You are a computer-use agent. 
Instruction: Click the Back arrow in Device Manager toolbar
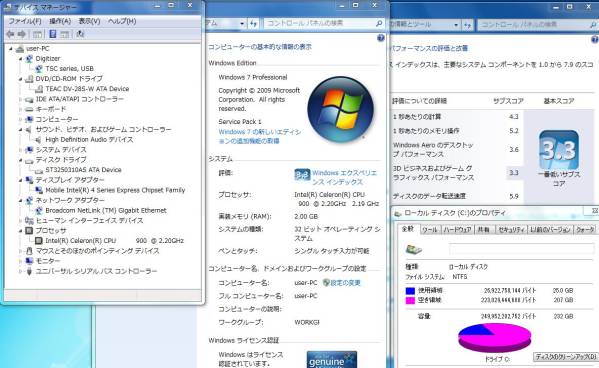click(x=11, y=34)
